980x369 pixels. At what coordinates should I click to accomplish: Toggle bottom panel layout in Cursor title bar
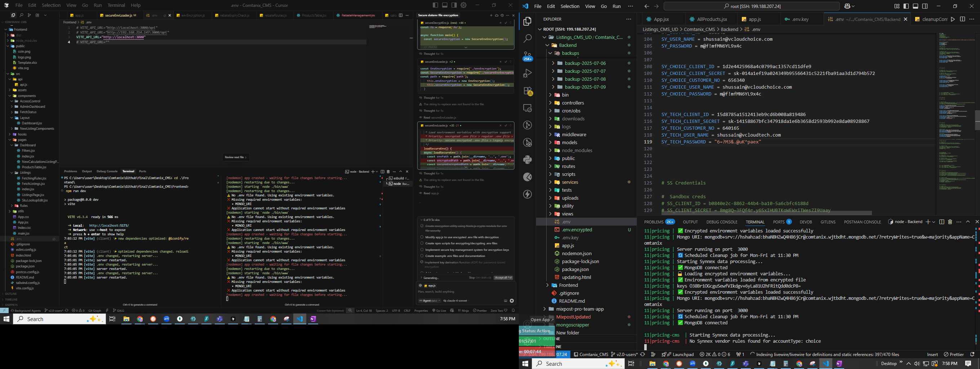445,5
